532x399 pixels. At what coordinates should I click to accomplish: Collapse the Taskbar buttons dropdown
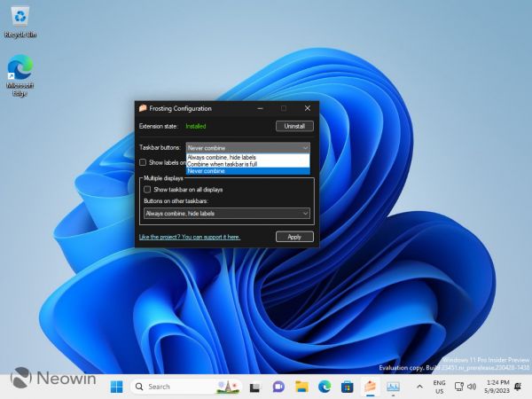(x=305, y=147)
